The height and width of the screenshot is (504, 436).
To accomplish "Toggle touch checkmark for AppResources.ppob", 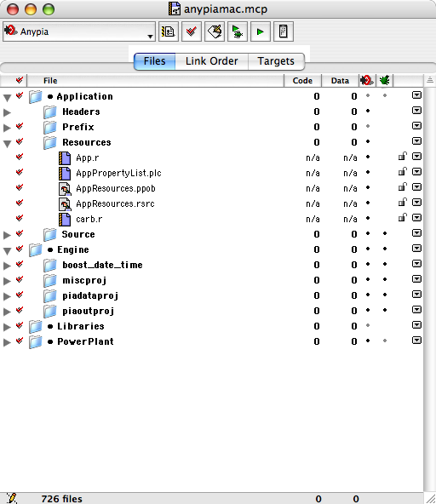I will [x=20, y=187].
